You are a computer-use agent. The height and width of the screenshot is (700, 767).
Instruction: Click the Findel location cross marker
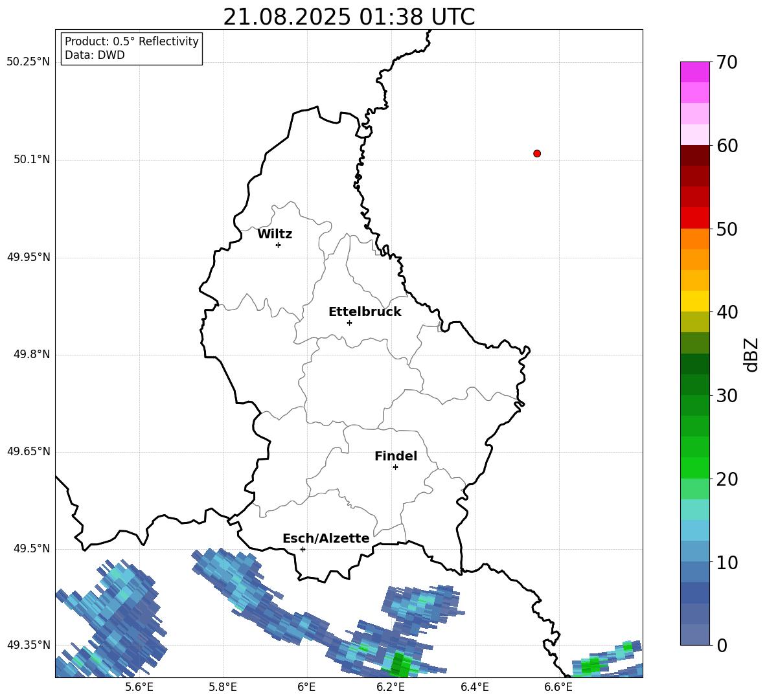(395, 468)
